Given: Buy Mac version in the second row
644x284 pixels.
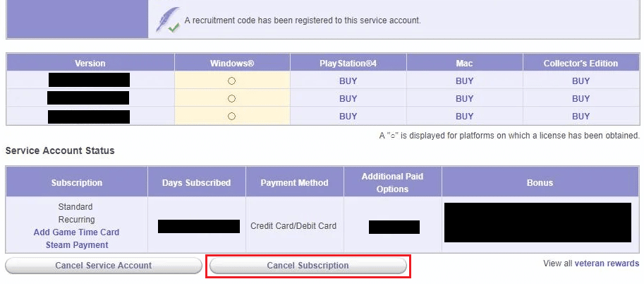Looking at the screenshot, I should [465, 99].
